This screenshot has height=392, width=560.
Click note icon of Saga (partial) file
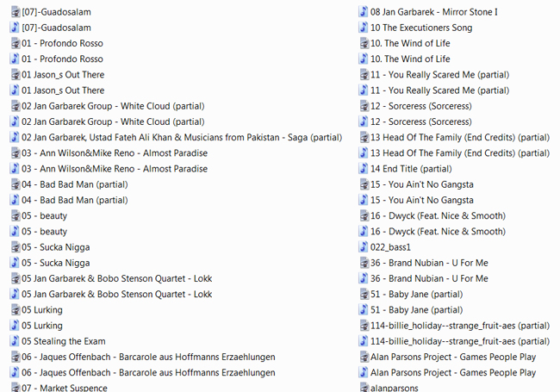(15, 138)
